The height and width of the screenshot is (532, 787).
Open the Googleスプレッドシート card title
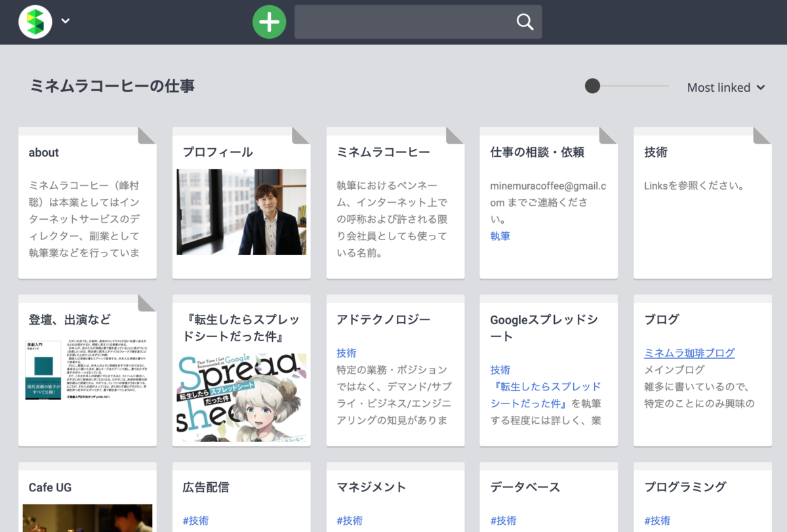pos(544,328)
